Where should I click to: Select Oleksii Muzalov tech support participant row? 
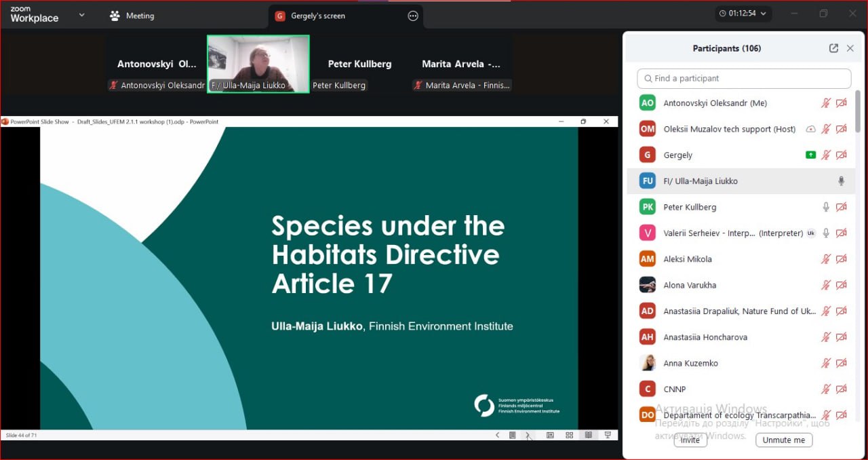741,129
